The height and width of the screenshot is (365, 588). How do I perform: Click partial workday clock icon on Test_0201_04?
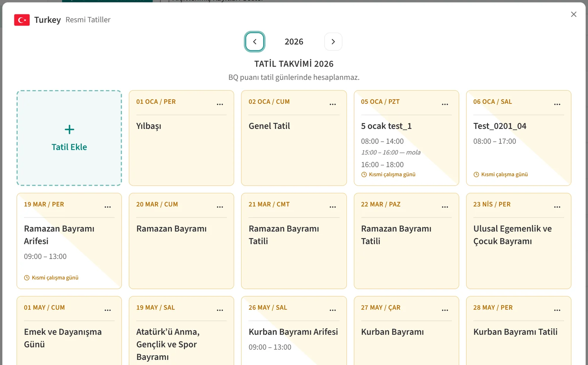pos(476,174)
